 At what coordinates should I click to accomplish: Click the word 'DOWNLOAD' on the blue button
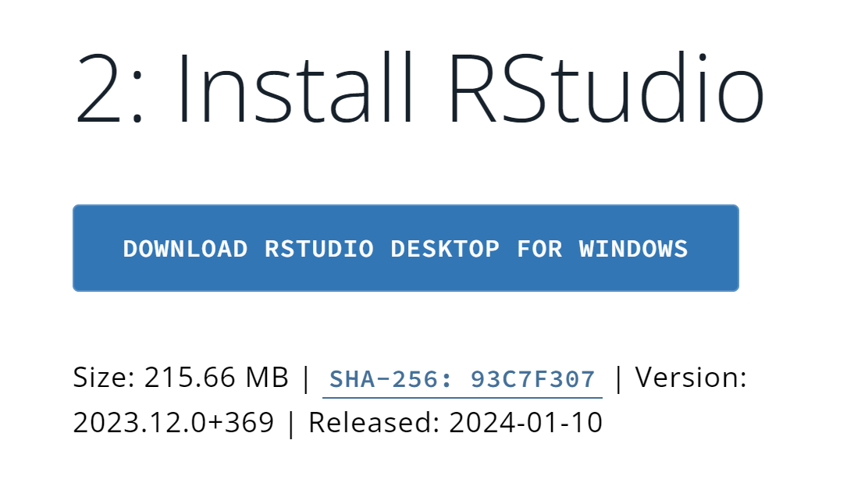[185, 249]
